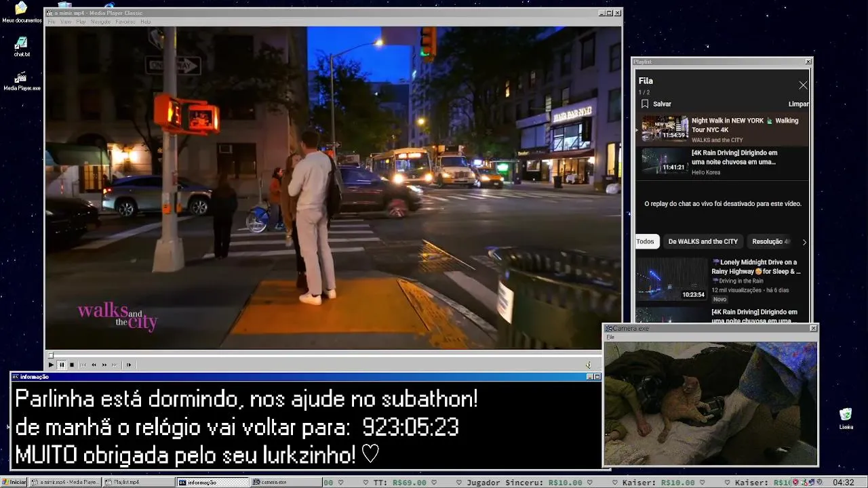Switch to the a mimir.mp4 taskbar button
The width and height of the screenshot is (868, 488).
[65, 482]
